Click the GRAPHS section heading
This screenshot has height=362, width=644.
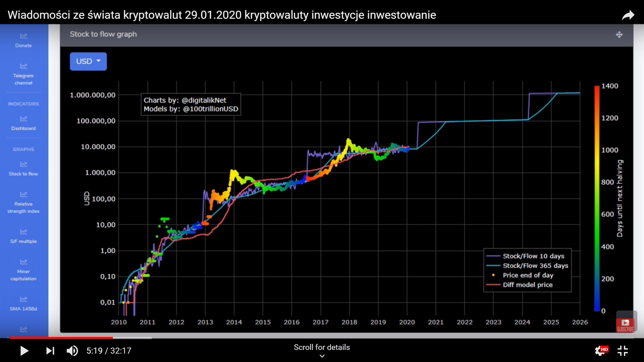23,149
